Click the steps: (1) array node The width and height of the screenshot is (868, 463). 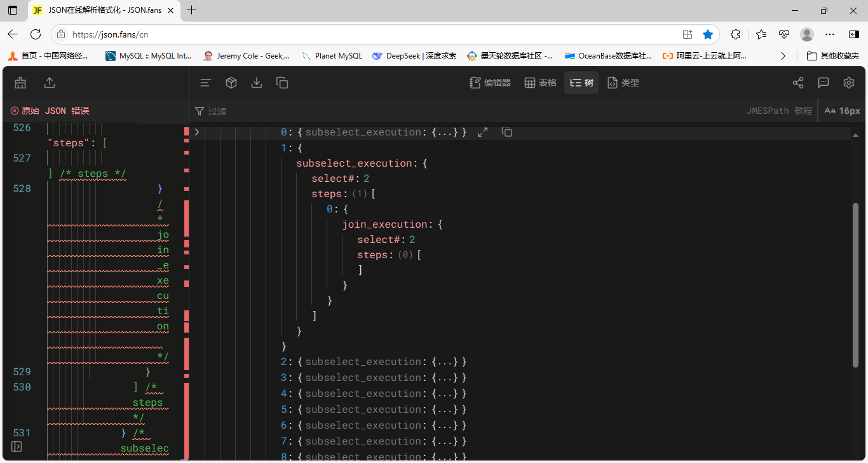click(x=343, y=194)
